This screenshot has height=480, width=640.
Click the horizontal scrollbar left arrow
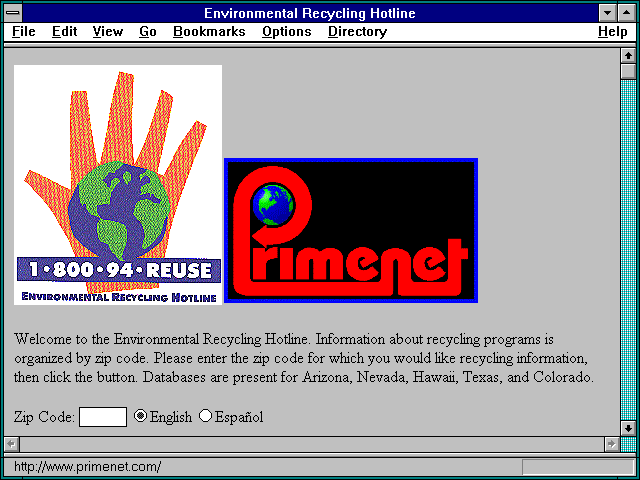click(11, 444)
